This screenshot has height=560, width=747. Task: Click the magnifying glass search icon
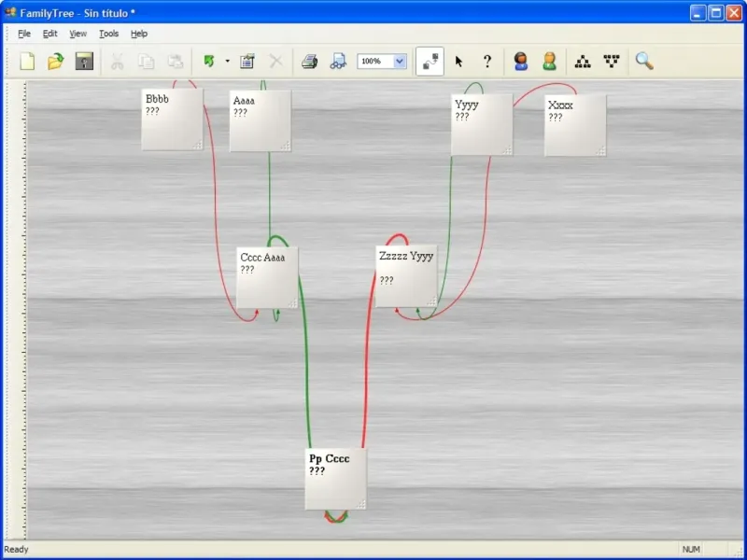(644, 61)
